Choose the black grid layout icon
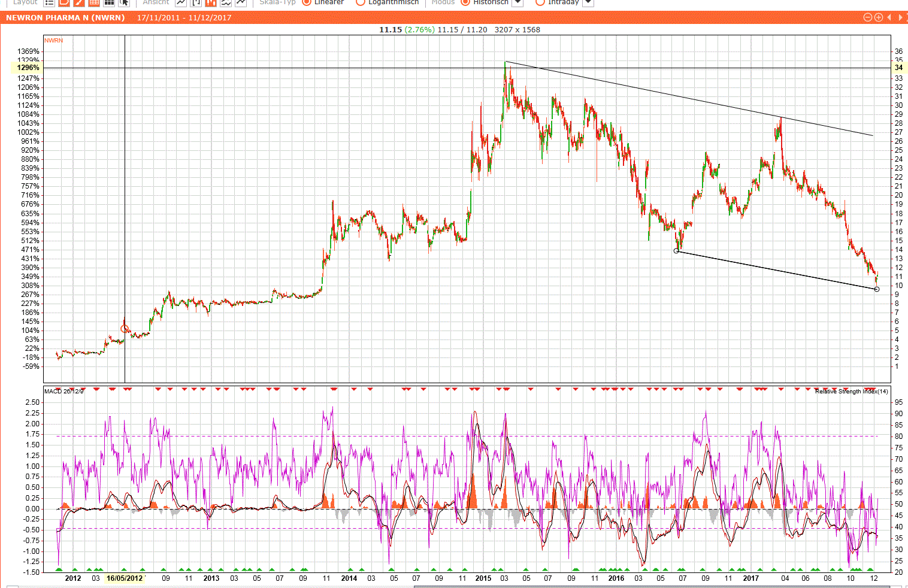 [x=109, y=2]
